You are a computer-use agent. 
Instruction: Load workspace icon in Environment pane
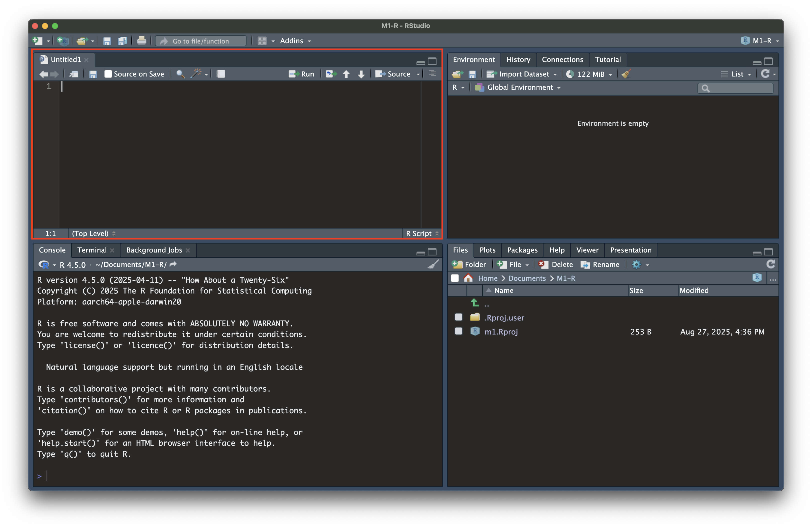tap(457, 74)
